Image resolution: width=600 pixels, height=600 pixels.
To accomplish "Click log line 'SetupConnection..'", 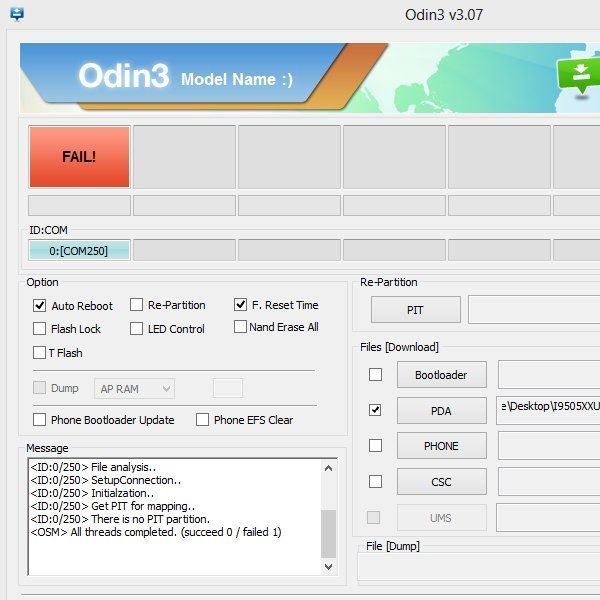I will (x=106, y=480).
